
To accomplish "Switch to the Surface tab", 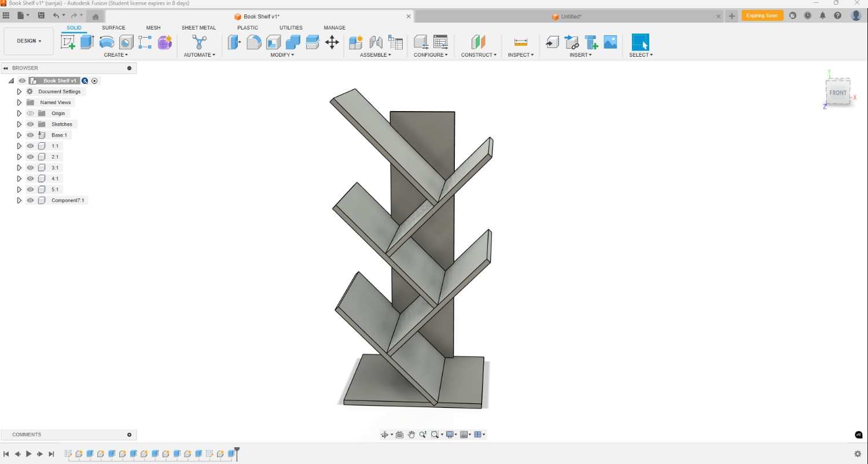I will [113, 28].
